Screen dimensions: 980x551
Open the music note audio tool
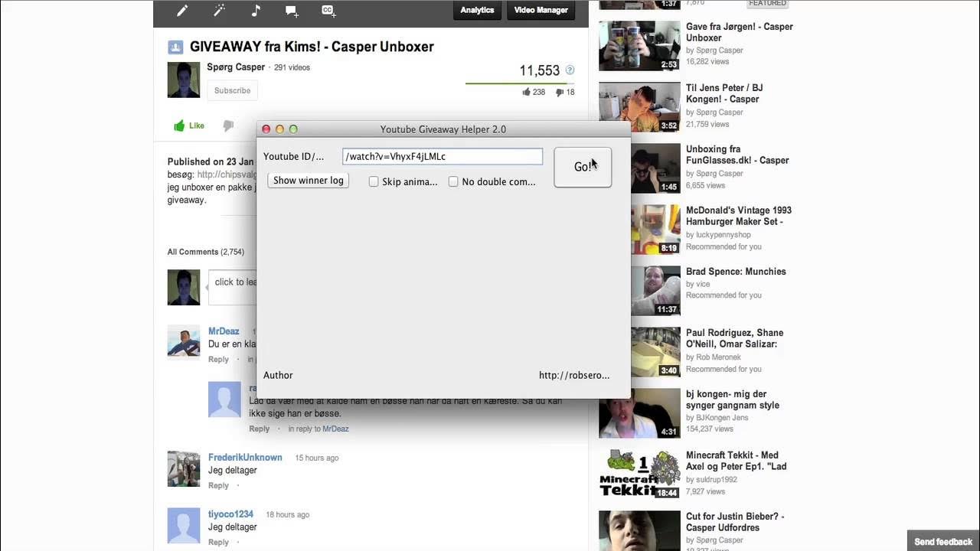tap(255, 11)
